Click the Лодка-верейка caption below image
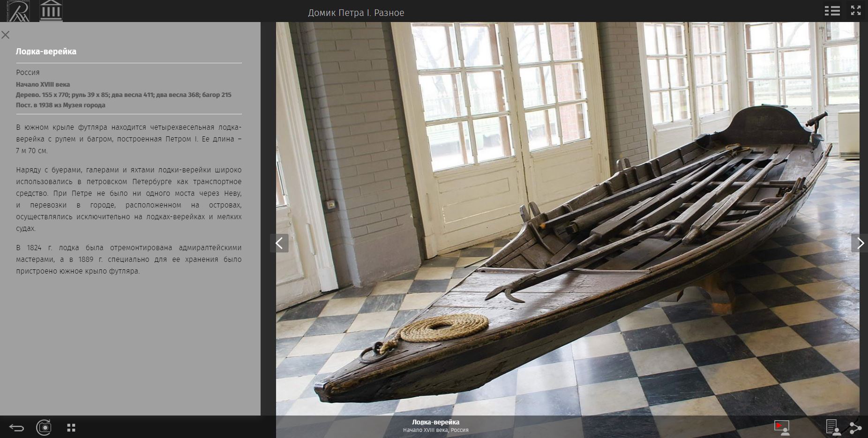868x438 pixels. tap(435, 423)
